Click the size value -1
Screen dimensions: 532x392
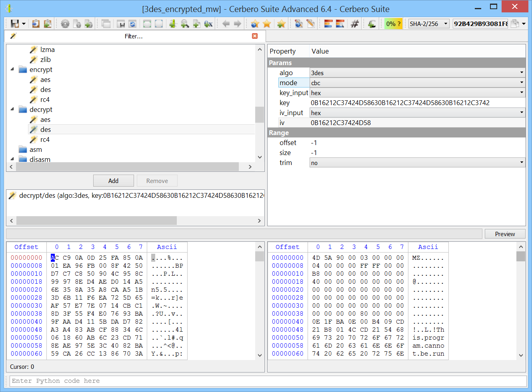coord(314,153)
